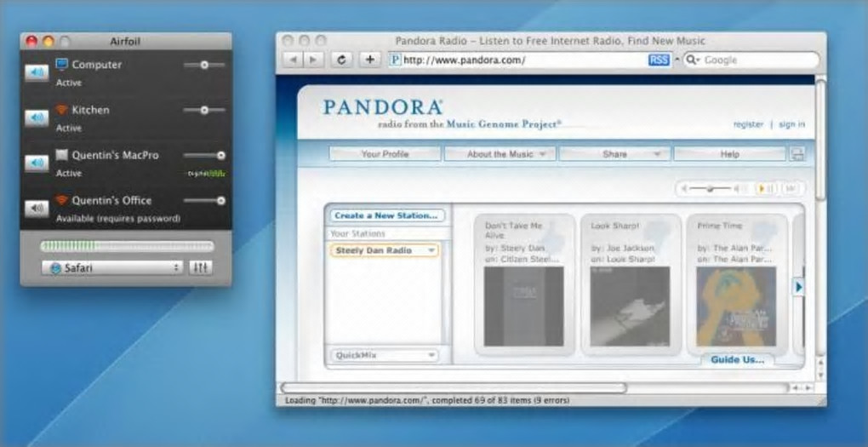Click the Don't Take Me Alive song title
This screenshot has width=868, height=447.
click(514, 231)
